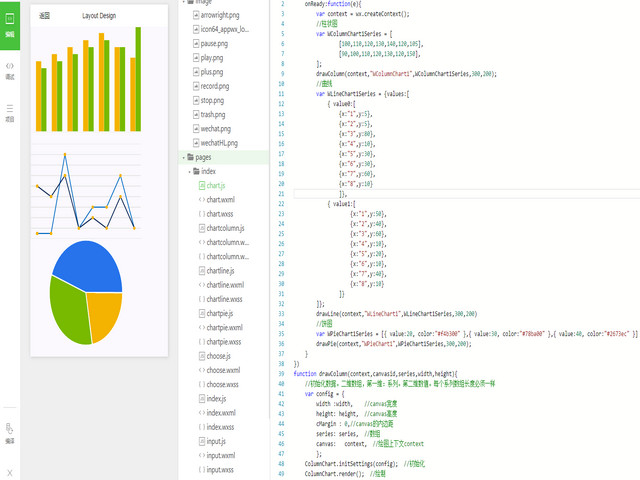Select record.png in file tree
This screenshot has height=480, width=640.
pyautogui.click(x=211, y=86)
